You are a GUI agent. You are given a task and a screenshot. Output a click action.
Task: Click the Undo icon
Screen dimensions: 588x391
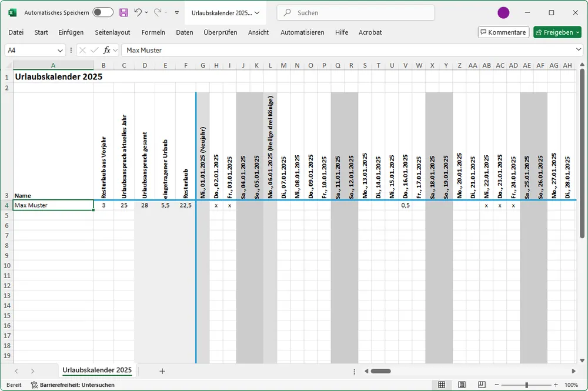click(x=139, y=12)
